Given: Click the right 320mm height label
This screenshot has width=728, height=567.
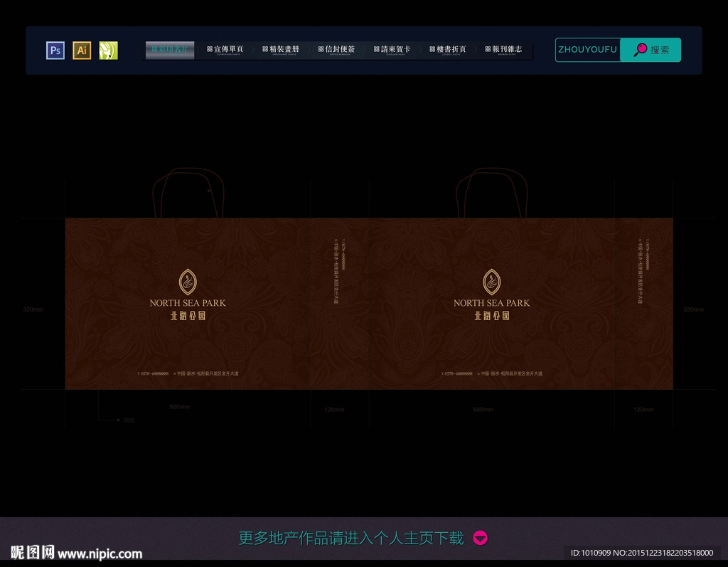Looking at the screenshot, I should tap(693, 309).
